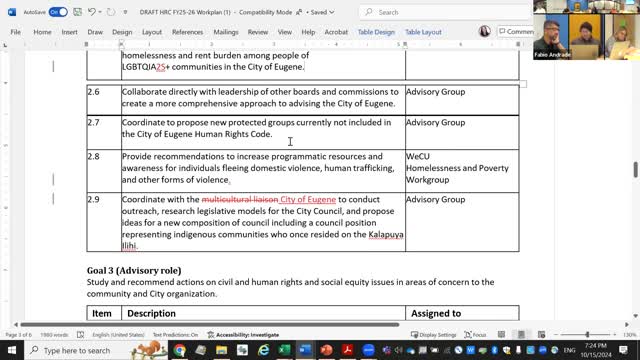Click the Comments button

coord(516,31)
